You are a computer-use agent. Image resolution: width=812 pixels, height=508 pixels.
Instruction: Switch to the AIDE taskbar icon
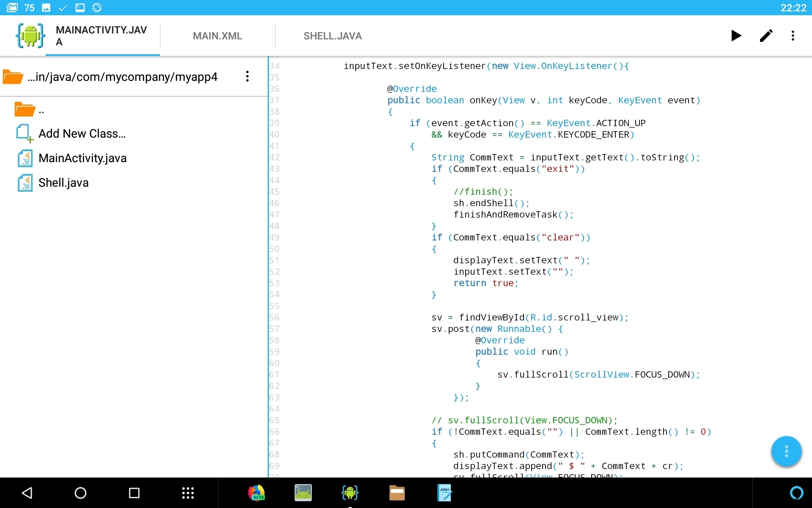point(350,493)
